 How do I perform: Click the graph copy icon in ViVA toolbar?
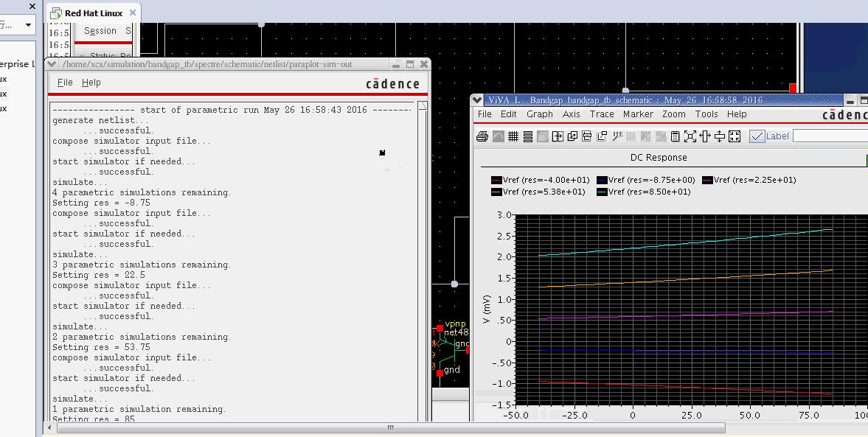(602, 136)
